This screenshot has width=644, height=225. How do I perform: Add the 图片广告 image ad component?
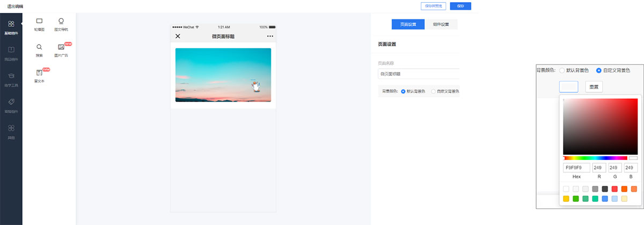61,50
